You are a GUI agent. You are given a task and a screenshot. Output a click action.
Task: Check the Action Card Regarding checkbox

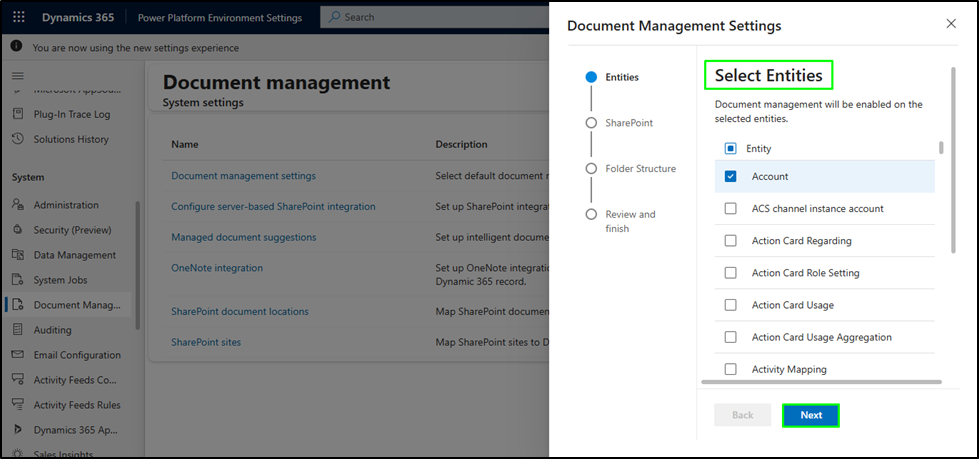coord(730,240)
